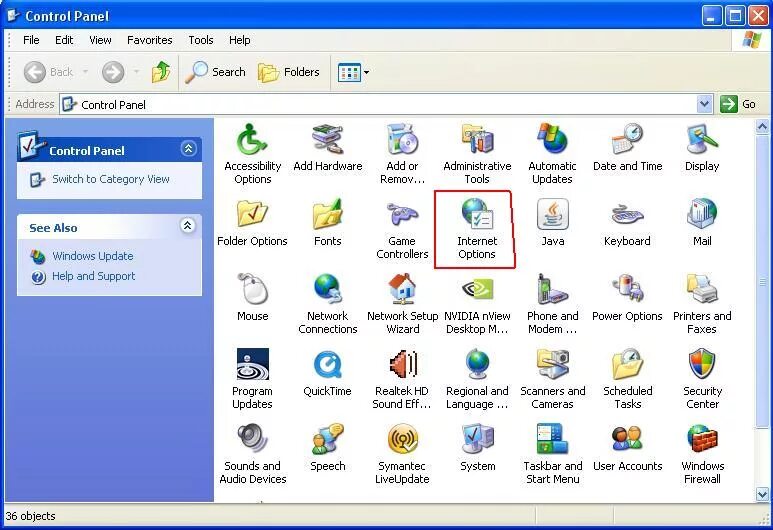The height and width of the screenshot is (530, 773).
Task: Open the File menu
Action: pos(31,40)
